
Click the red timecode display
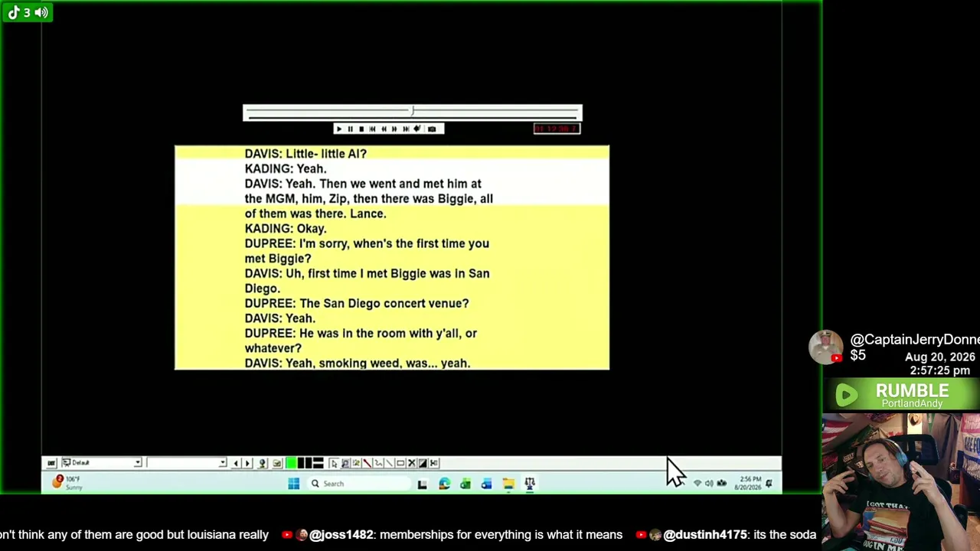click(x=557, y=129)
